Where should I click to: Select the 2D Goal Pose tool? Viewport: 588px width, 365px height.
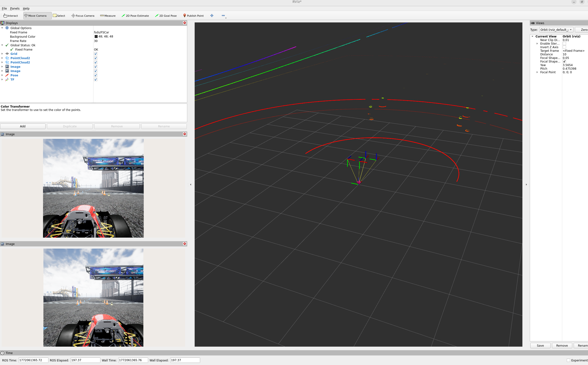(x=166, y=16)
